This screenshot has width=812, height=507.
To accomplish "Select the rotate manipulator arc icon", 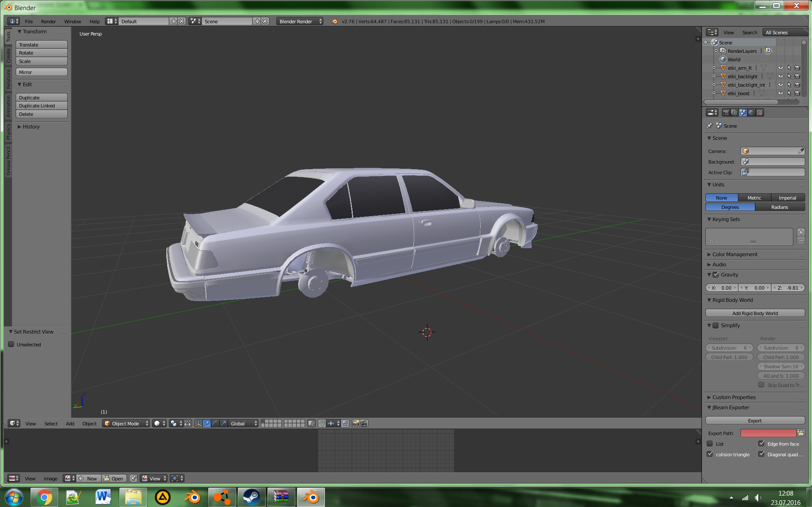I will coord(215,423).
